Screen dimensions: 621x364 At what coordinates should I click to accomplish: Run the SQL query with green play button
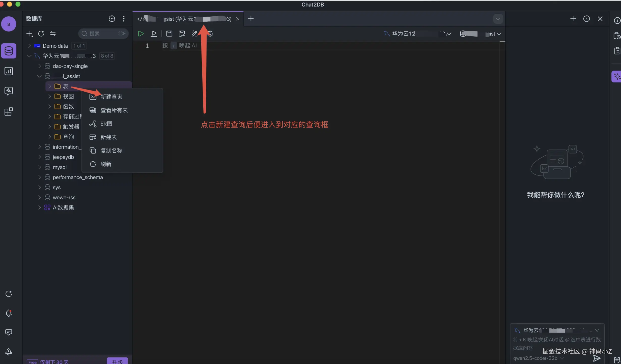click(141, 34)
